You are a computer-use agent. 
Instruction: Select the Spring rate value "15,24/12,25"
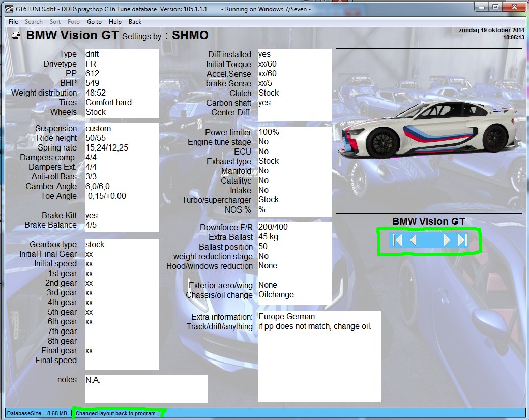point(107,148)
